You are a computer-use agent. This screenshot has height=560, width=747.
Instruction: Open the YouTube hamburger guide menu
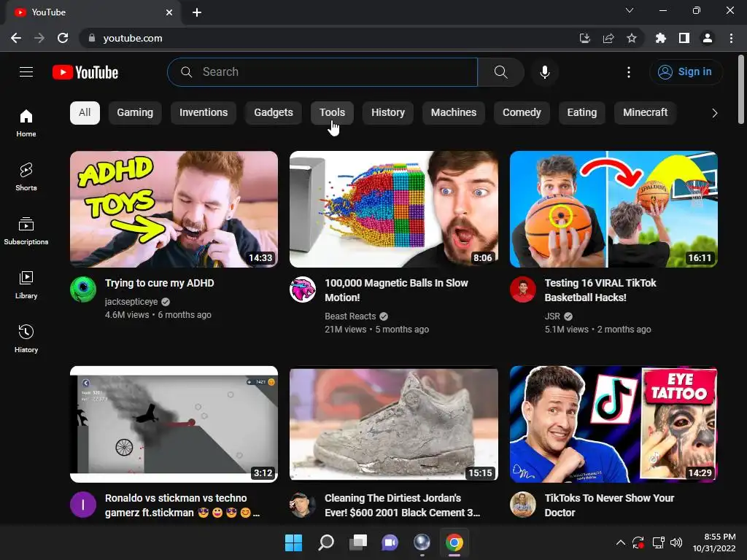(26, 72)
